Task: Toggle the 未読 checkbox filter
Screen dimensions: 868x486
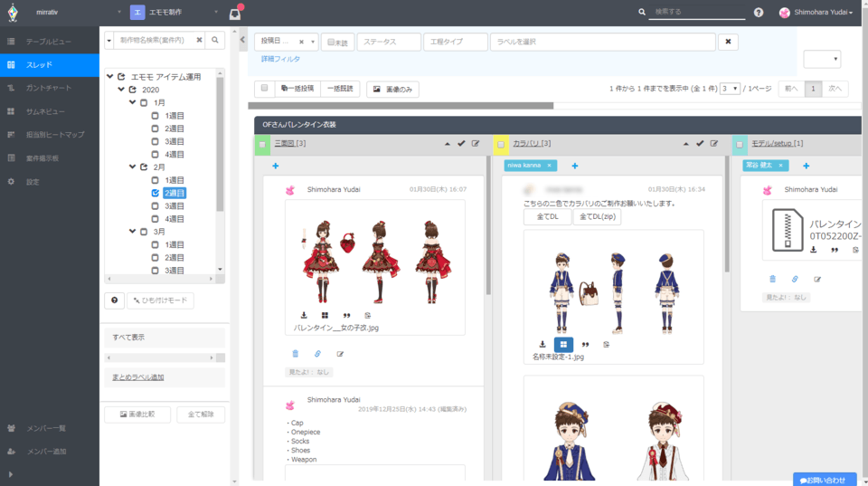Action: pos(337,43)
